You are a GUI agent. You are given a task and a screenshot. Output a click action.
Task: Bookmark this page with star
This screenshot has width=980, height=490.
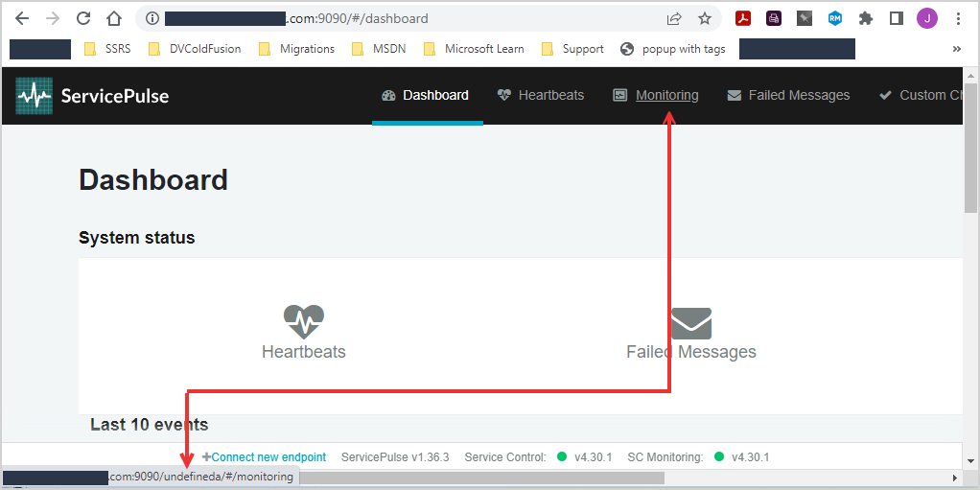(x=705, y=19)
